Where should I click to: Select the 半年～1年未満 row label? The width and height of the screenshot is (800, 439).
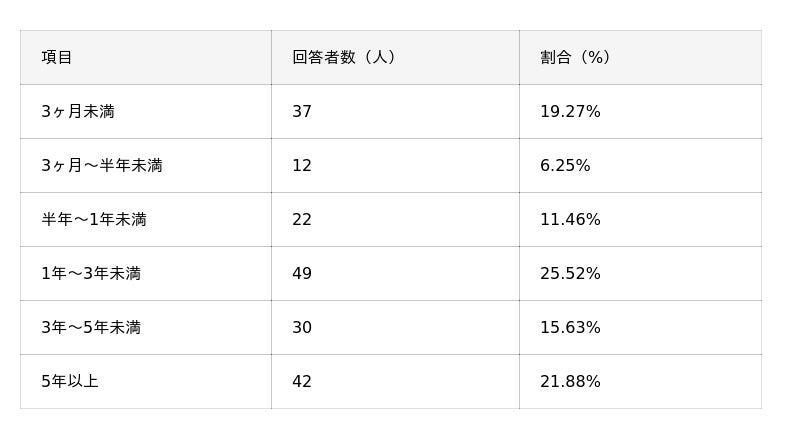click(x=94, y=220)
